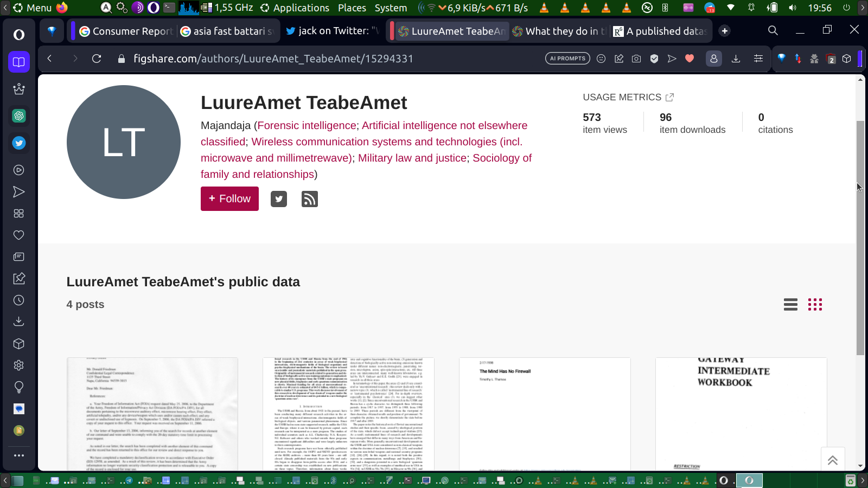868x488 pixels.
Task: Open Speed Dial from the sidebar
Action: [19, 214]
